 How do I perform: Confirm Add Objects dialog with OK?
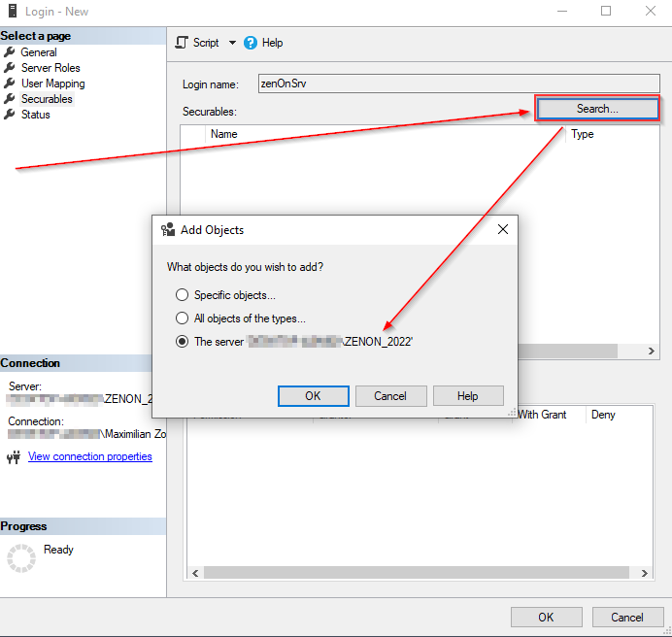coord(313,396)
